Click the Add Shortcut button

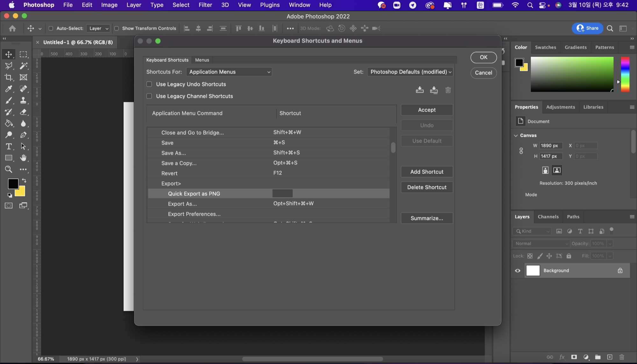click(427, 172)
